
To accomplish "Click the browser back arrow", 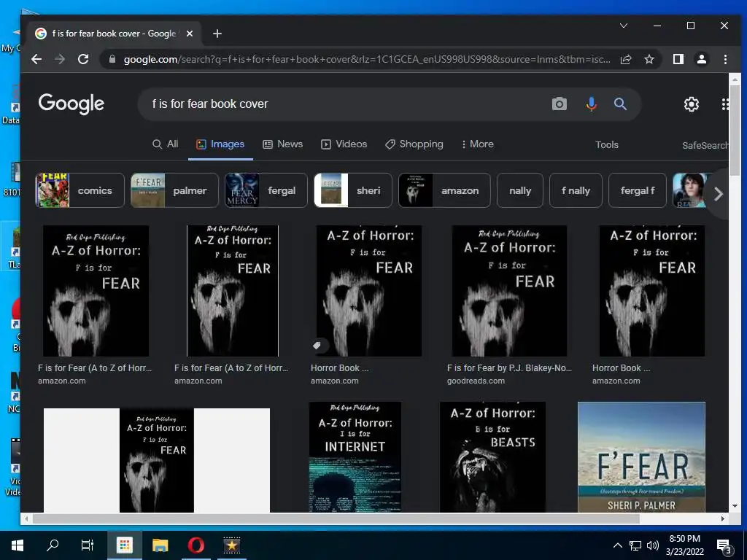I will pyautogui.click(x=36, y=59).
